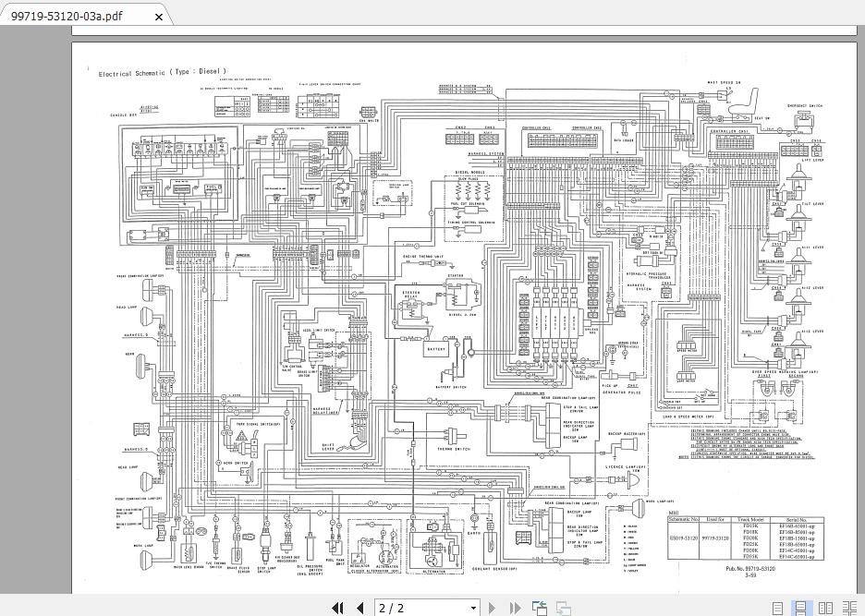This screenshot has height=616, width=865.
Task: Open the page number dropdown
Action: click(471, 607)
